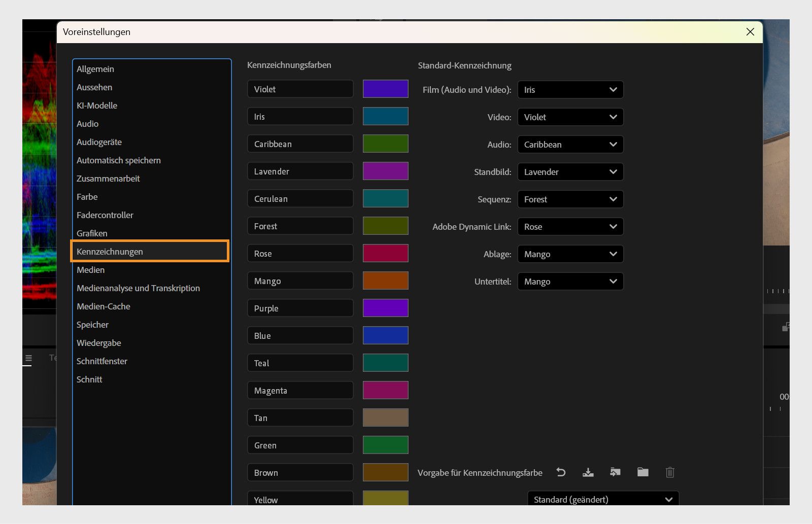
Task: Open Audiogeräte preferences
Action: tap(151, 142)
